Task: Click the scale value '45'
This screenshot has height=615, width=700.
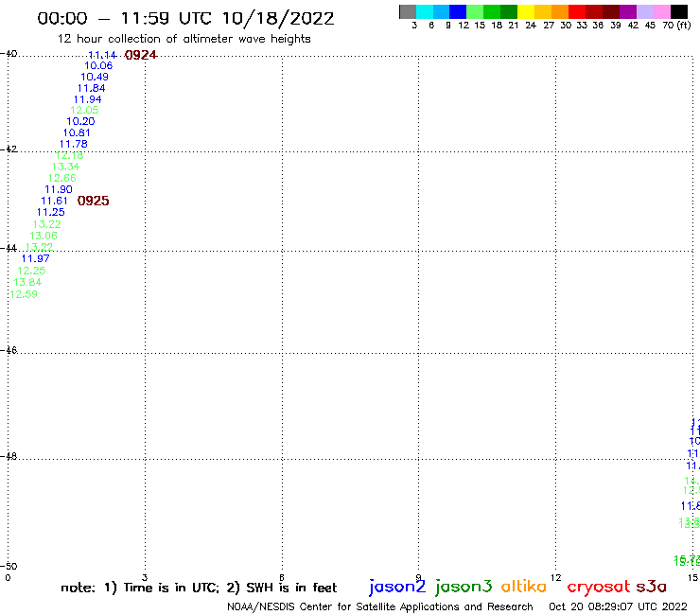Action: tap(650, 26)
